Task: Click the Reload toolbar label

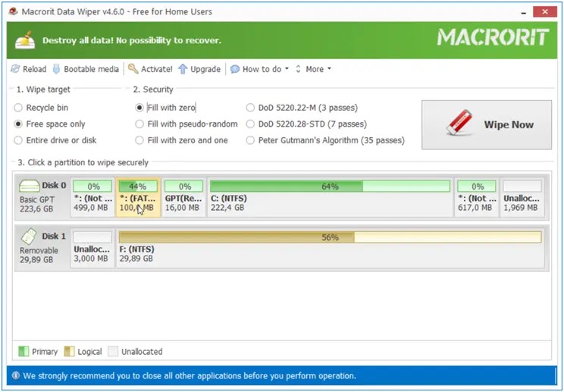Action: [x=35, y=69]
